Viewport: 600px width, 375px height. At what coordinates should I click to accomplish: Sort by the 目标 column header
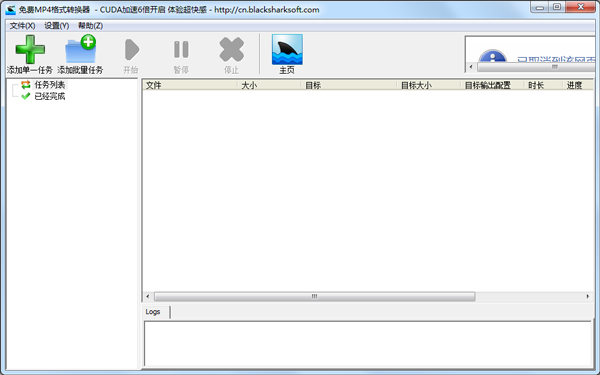point(349,85)
